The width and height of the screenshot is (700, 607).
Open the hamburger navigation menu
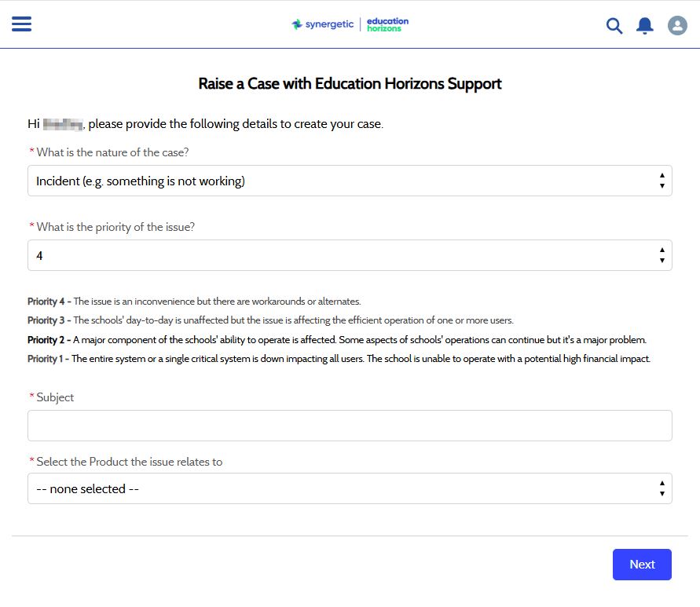click(21, 24)
